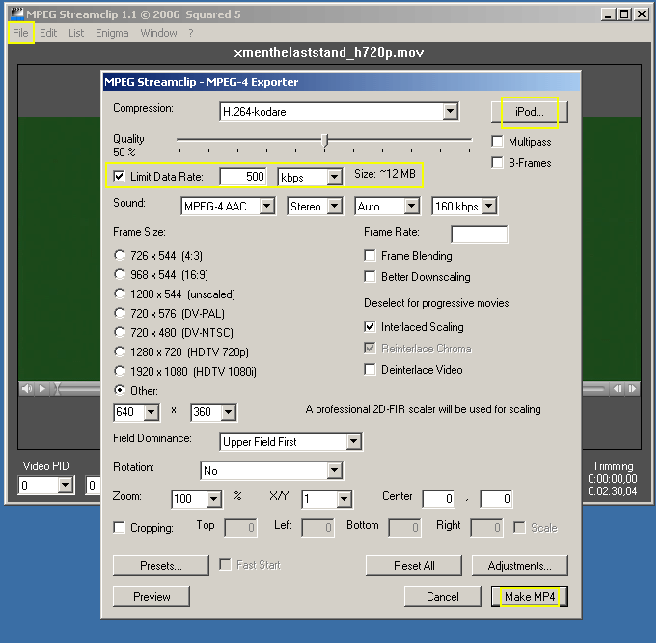Open the File menu
The width and height of the screenshot is (662, 644).
pos(21,33)
